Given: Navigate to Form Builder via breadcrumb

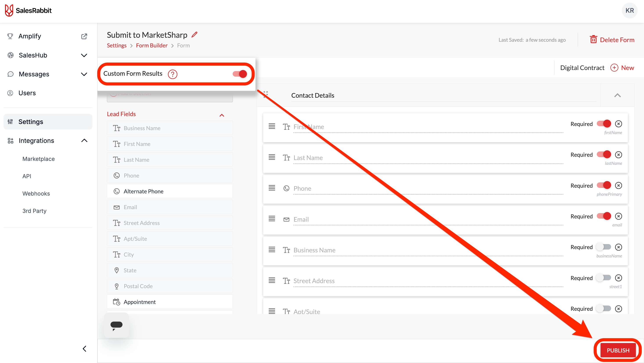Looking at the screenshot, I should pyautogui.click(x=151, y=45).
